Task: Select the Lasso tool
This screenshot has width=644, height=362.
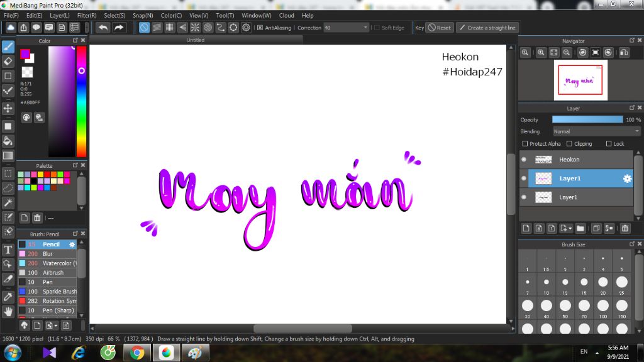Action: (8, 188)
